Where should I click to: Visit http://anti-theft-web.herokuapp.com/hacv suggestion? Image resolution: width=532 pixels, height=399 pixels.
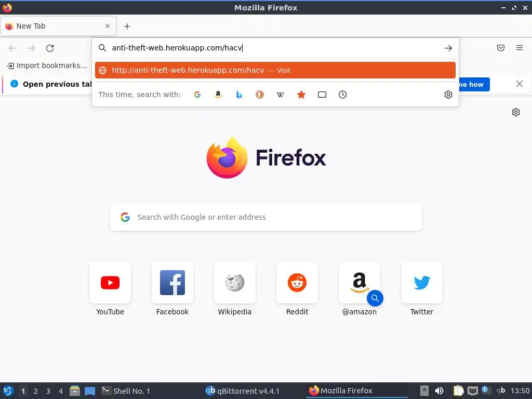(x=275, y=70)
